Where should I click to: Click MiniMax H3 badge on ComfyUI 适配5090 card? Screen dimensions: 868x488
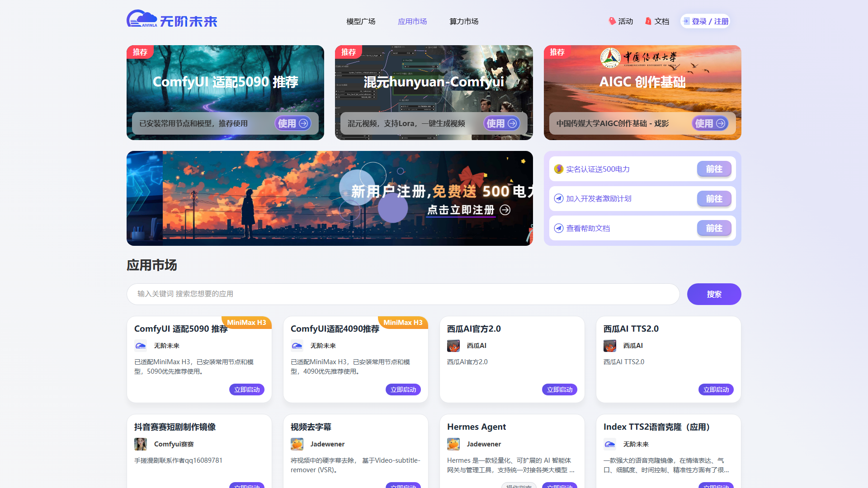pos(247,322)
